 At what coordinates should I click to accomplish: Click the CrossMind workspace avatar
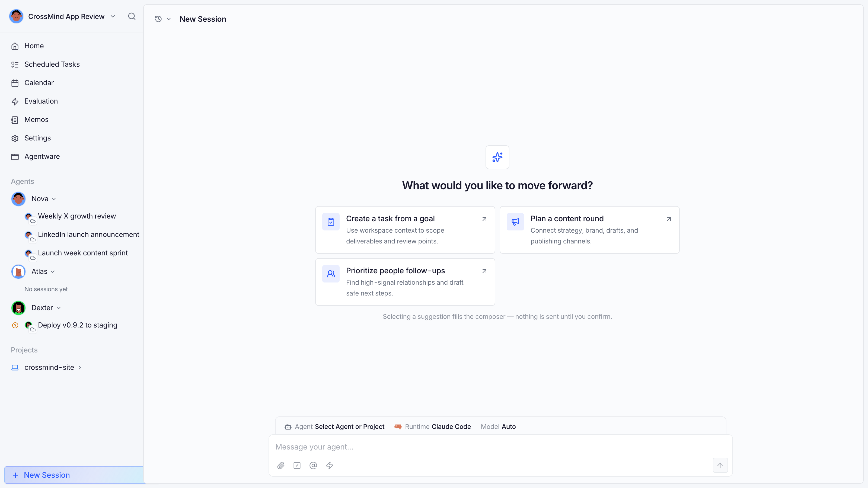(x=16, y=17)
